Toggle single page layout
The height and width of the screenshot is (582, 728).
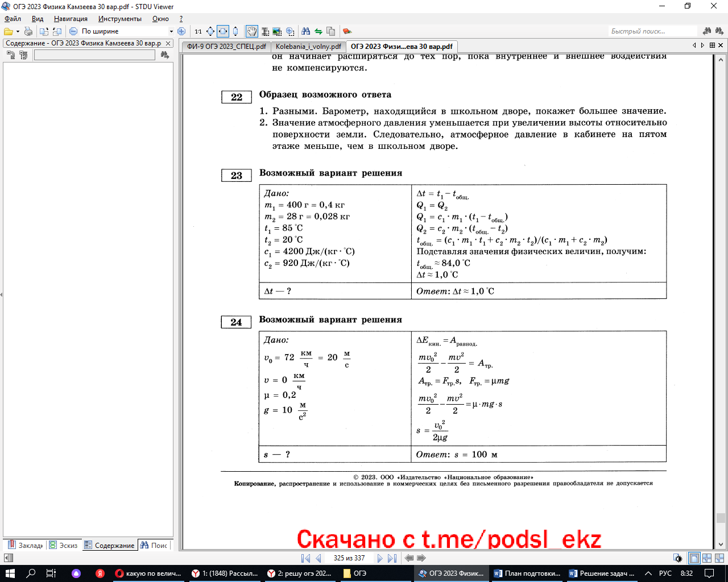click(x=694, y=558)
